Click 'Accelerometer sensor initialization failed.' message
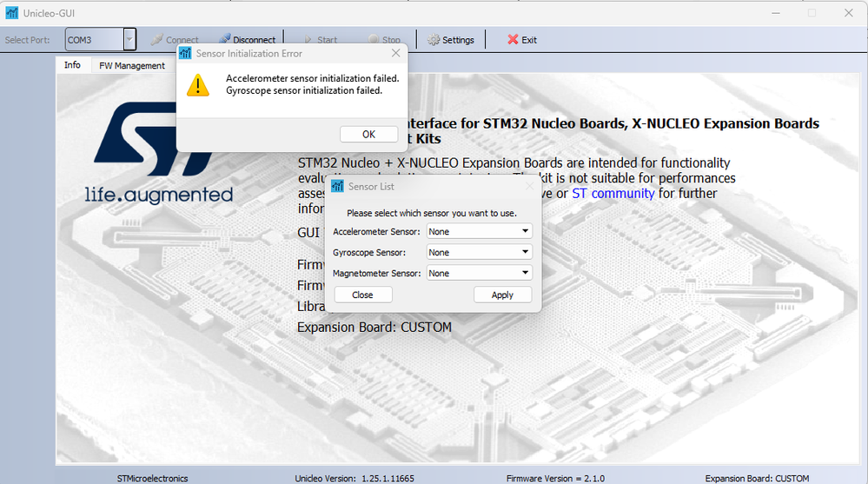 312,78
